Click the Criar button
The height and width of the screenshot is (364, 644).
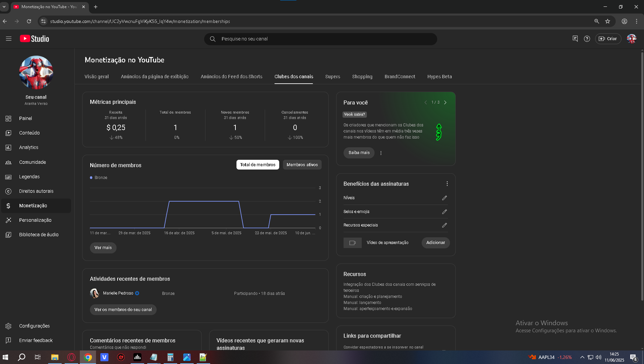[x=608, y=39]
